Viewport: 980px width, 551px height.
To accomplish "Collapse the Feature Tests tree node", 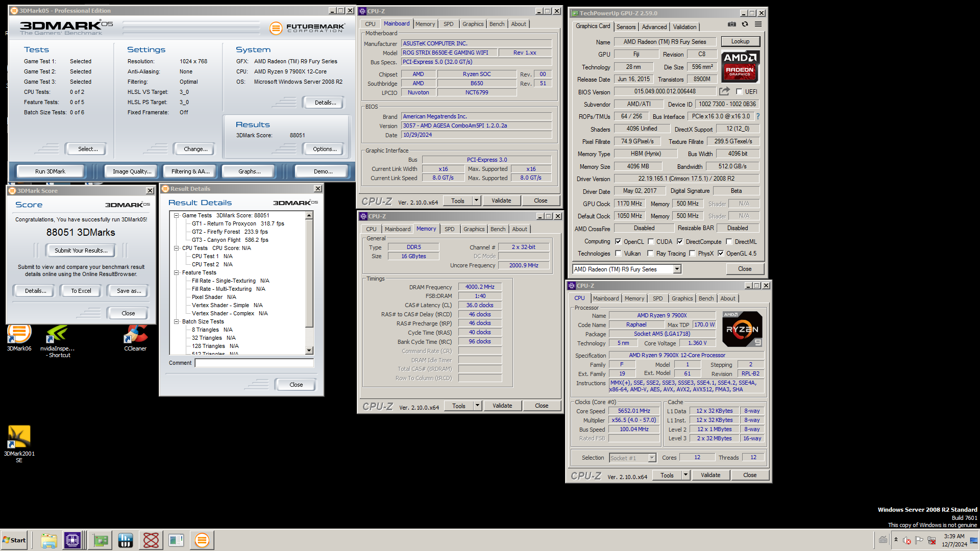I will pos(176,272).
